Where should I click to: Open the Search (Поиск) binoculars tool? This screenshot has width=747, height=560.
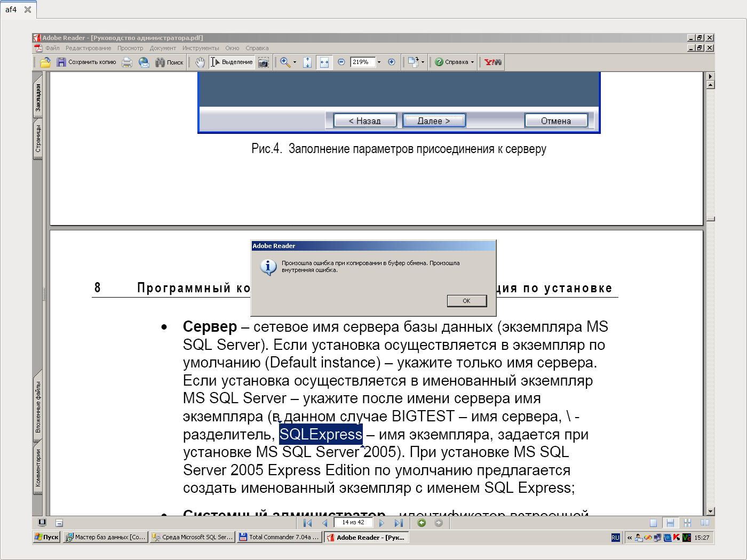(169, 62)
